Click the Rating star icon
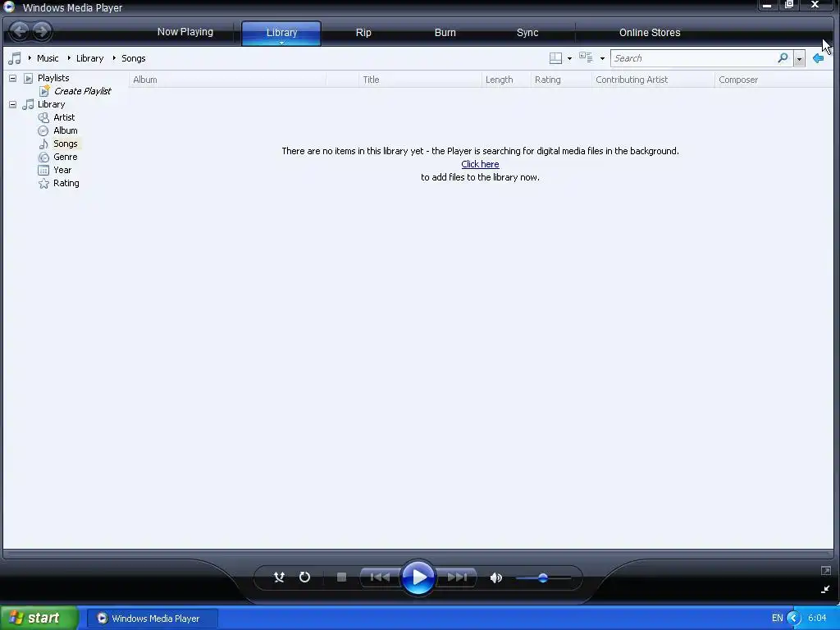Image resolution: width=840 pixels, height=630 pixels. click(x=43, y=183)
